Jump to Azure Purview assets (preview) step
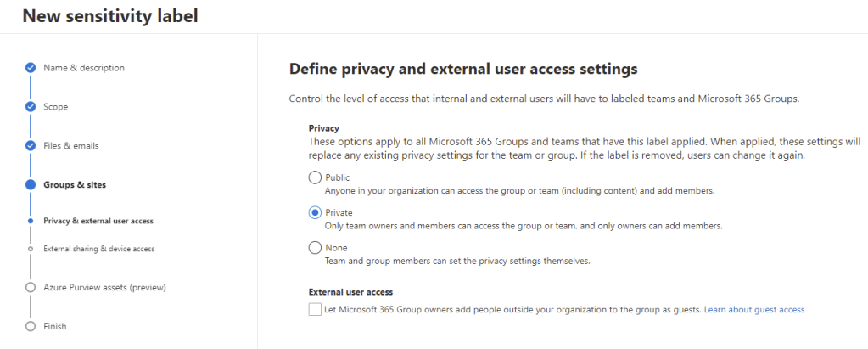The height and width of the screenshot is (349, 868). click(104, 288)
